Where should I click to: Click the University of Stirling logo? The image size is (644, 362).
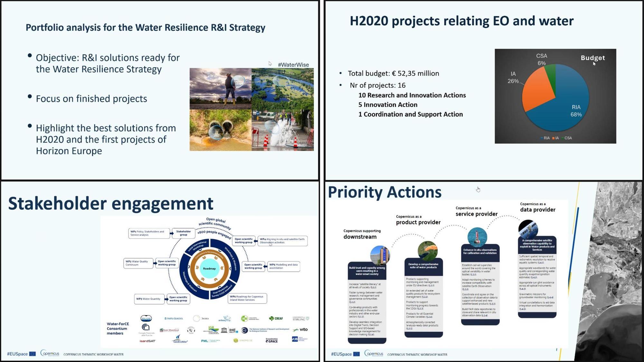300,319
